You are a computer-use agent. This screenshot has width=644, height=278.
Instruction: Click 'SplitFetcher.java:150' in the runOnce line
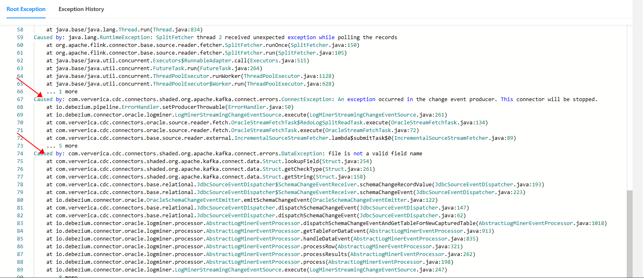tap(324, 45)
